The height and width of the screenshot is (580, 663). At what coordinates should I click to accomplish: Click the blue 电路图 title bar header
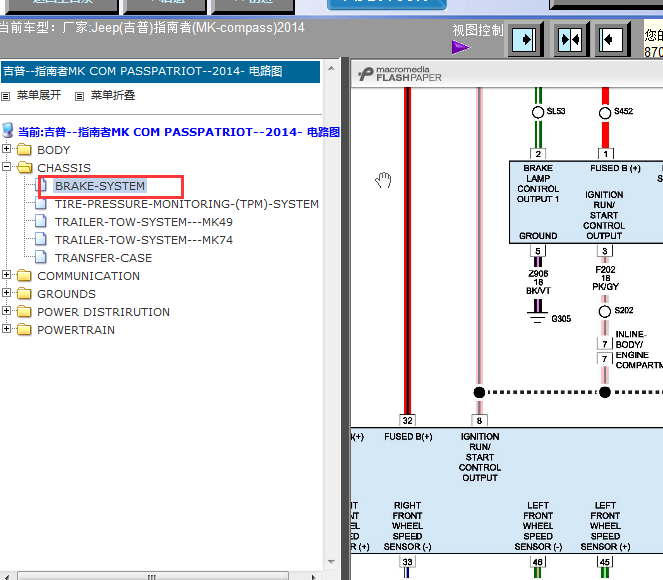[160, 71]
